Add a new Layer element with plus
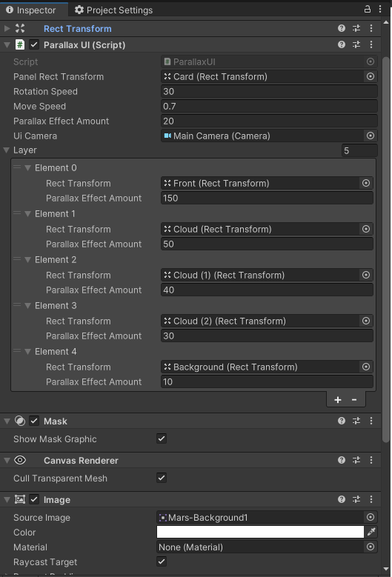Image resolution: width=392 pixels, height=577 pixels. tap(337, 400)
